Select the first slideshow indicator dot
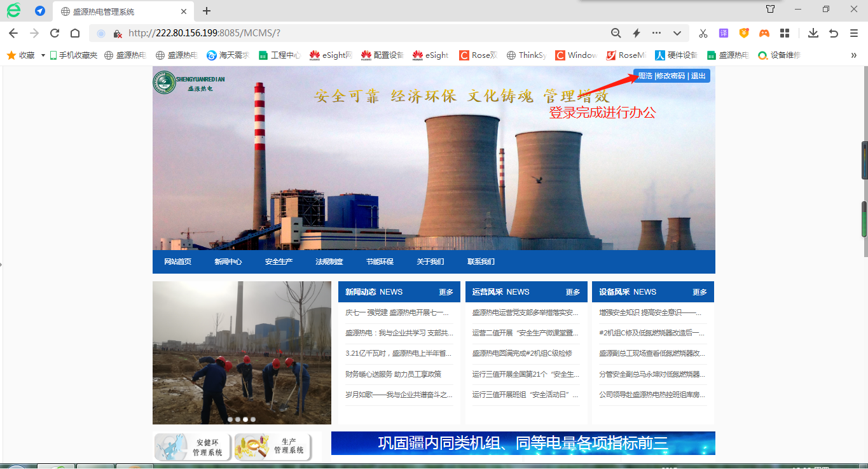This screenshot has width=868, height=469. click(x=230, y=419)
